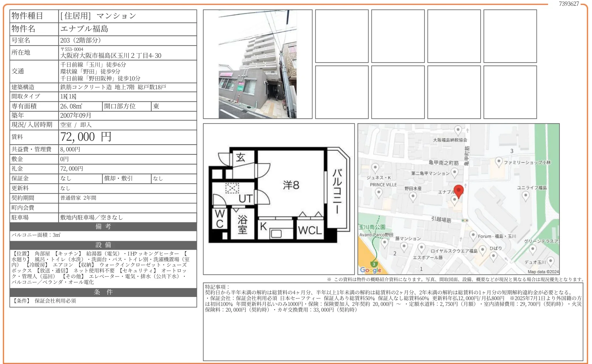
Task: Click the 玉川南公園 label on map
Action: click(x=372, y=227)
